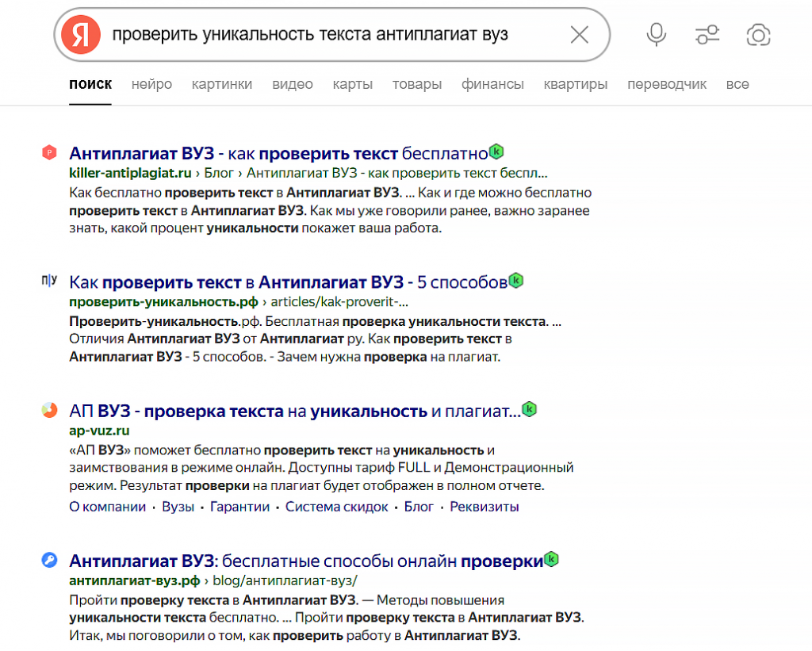Switch to the 'нейро' tab
Image resolution: width=812 pixels, height=651 pixels.
[151, 84]
